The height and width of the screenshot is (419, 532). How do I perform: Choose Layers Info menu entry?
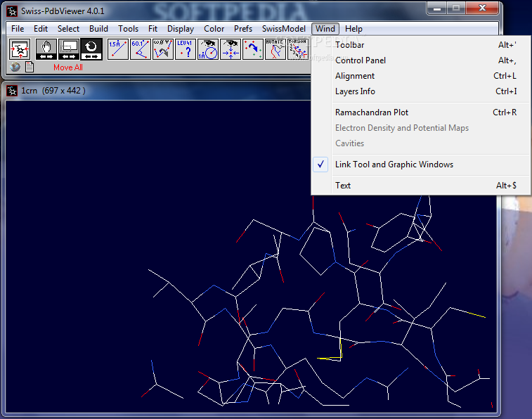point(421,91)
